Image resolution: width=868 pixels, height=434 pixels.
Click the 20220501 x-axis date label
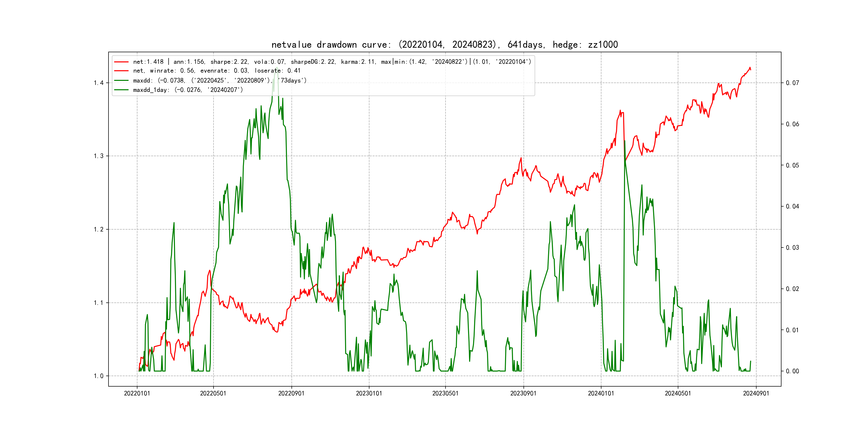[213, 394]
